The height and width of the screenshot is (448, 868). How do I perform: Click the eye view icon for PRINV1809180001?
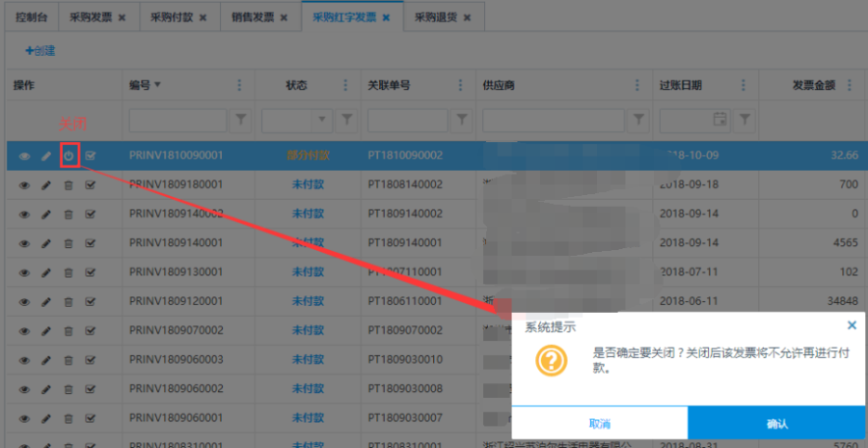point(25,184)
